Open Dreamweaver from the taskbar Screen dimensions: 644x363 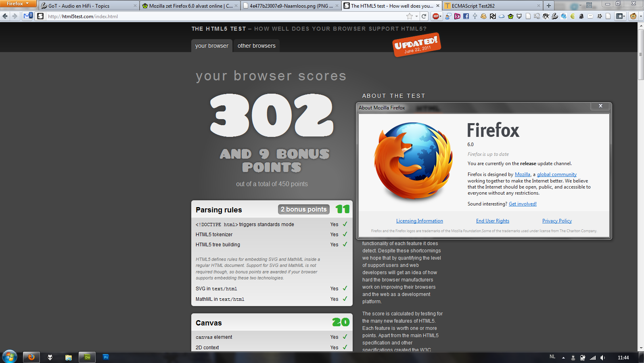point(87,357)
